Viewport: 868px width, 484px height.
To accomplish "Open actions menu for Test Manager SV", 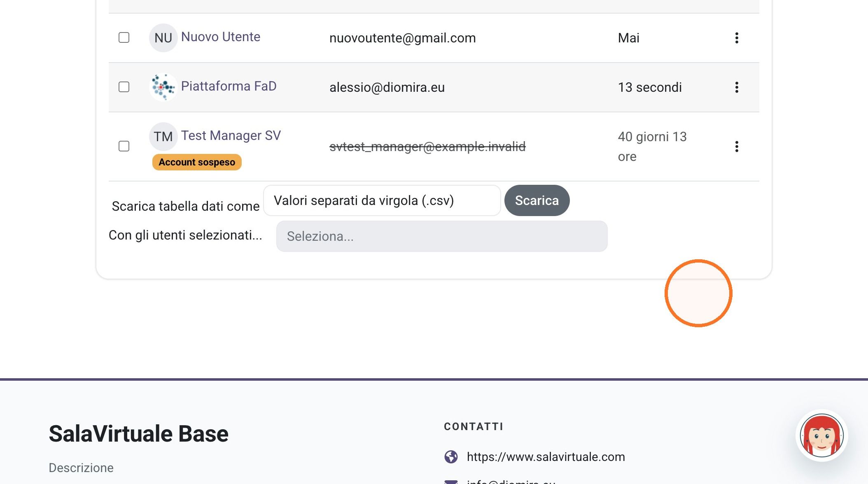I will pyautogui.click(x=737, y=147).
